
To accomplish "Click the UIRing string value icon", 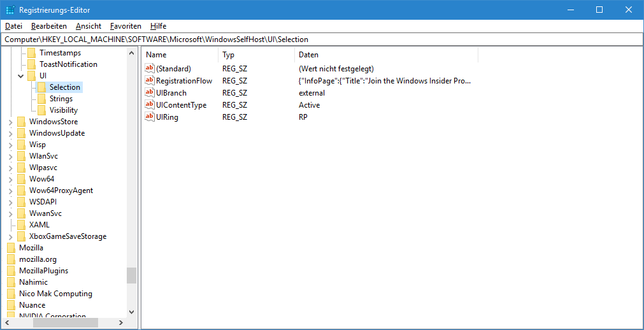I will pos(150,117).
